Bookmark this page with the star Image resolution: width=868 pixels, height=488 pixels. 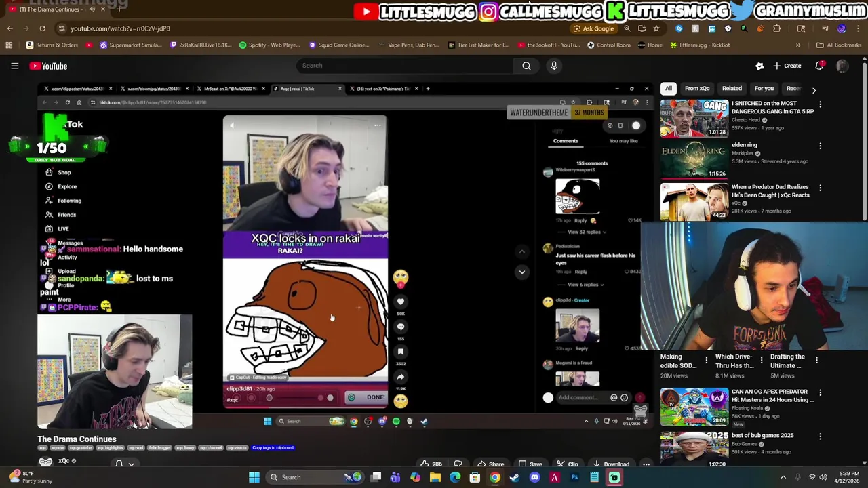coord(656,28)
